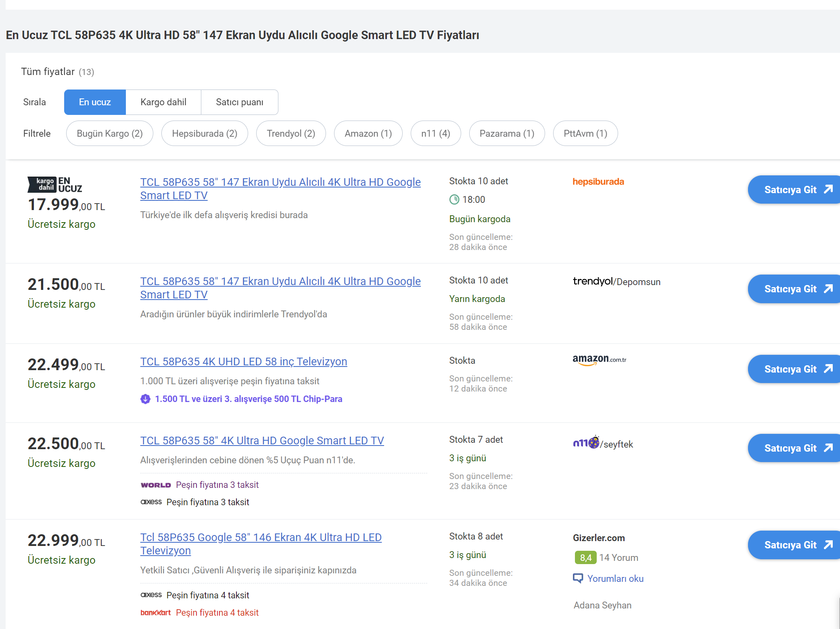The width and height of the screenshot is (840, 629).
Task: Click the axess logo in Gizerler offer
Action: pos(151,595)
